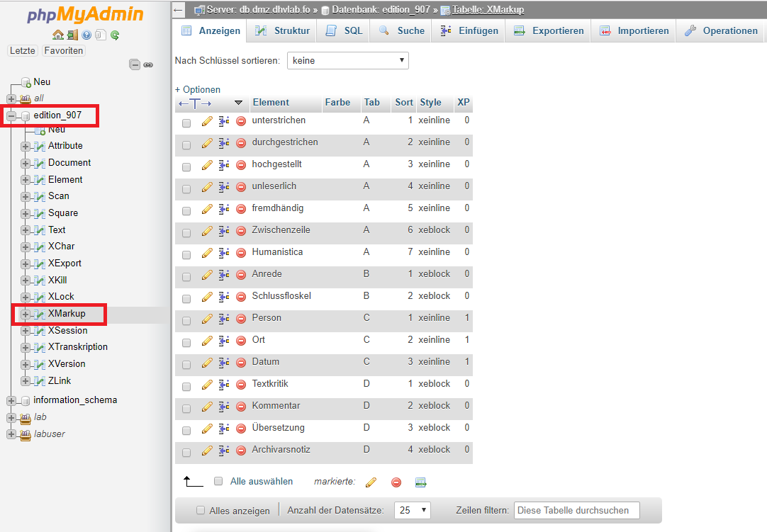Open 'Anzahl der Datensätze' dropdown
The height and width of the screenshot is (532, 767).
point(414,510)
